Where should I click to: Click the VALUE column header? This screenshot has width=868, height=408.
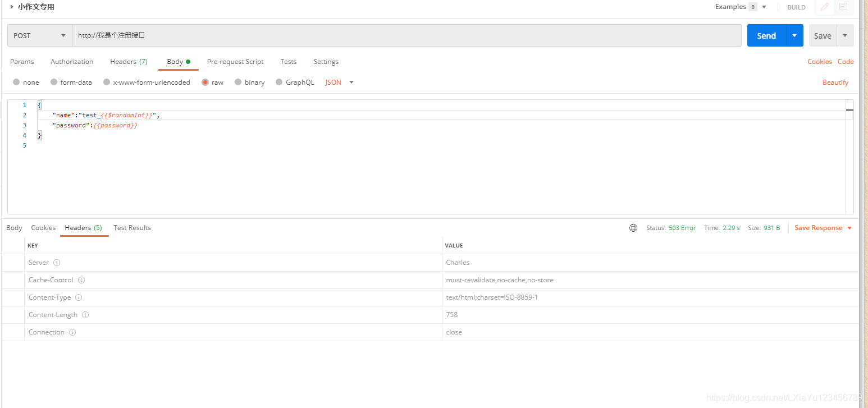click(454, 246)
